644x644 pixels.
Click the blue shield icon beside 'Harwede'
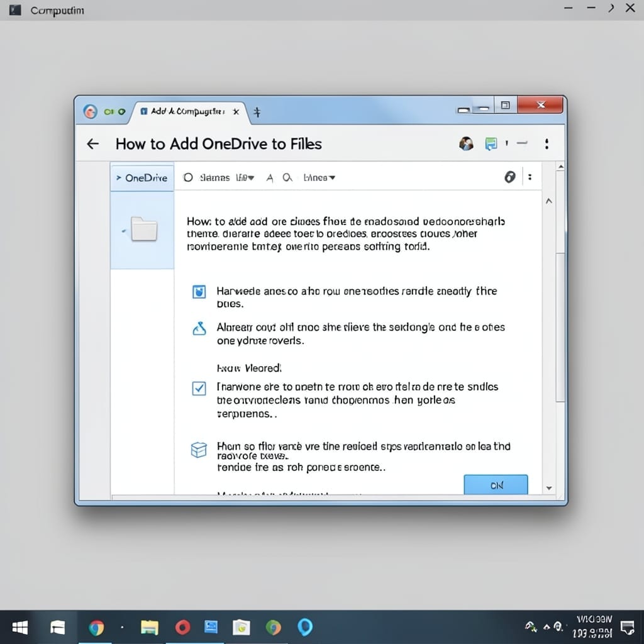pyautogui.click(x=199, y=292)
